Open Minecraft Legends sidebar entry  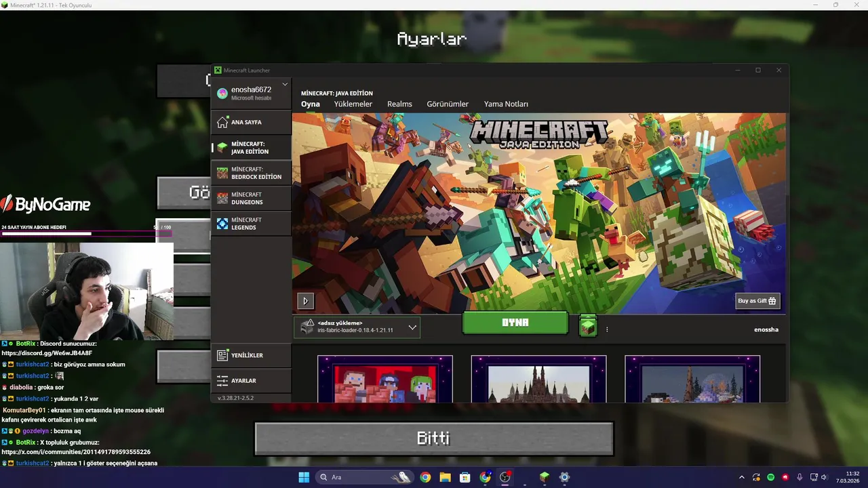(x=252, y=224)
